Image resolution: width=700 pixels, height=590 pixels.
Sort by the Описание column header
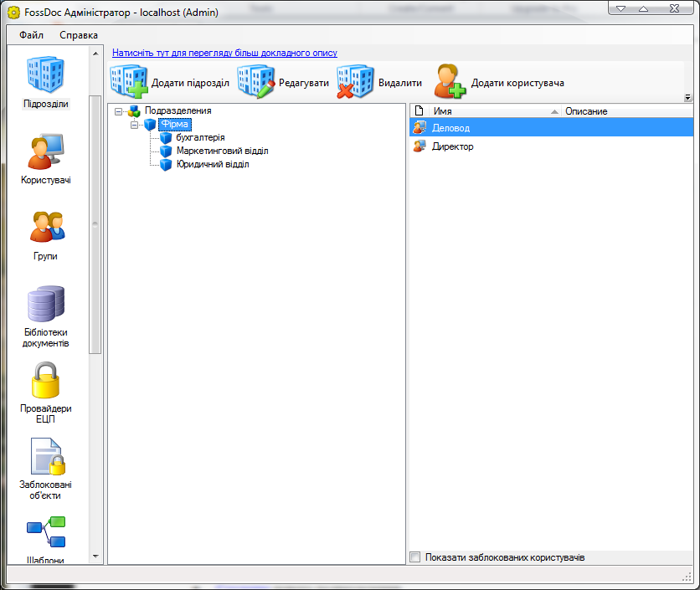click(627, 111)
